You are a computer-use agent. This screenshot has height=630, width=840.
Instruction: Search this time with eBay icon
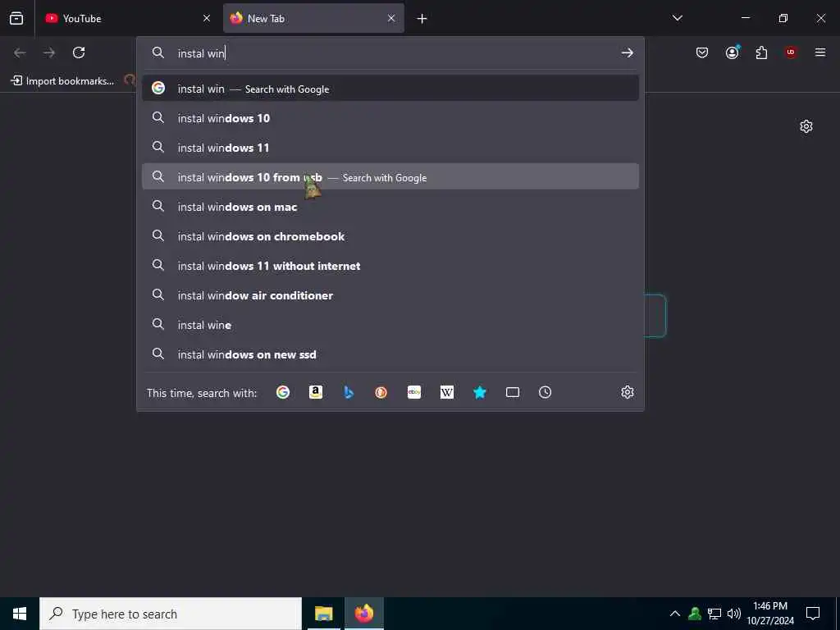point(414,392)
